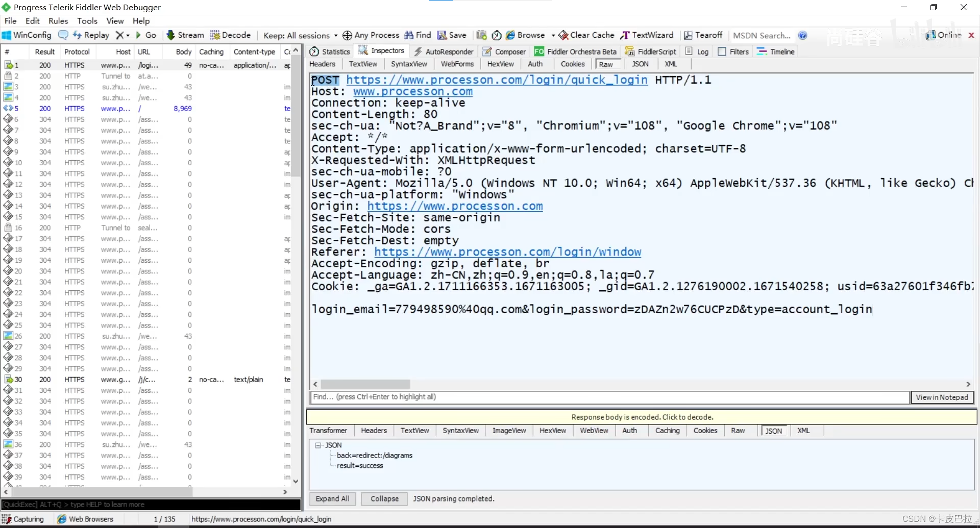This screenshot has height=528, width=980.
Task: Click the raw request horizontal scrollbar thumb
Action: (x=365, y=384)
